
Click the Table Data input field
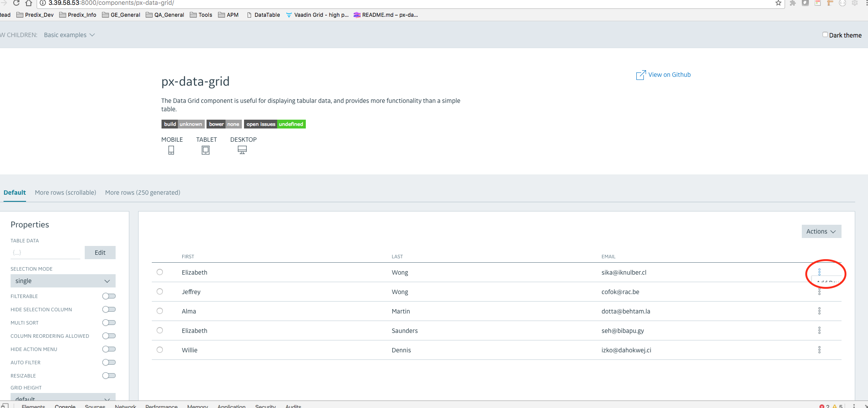pos(45,253)
